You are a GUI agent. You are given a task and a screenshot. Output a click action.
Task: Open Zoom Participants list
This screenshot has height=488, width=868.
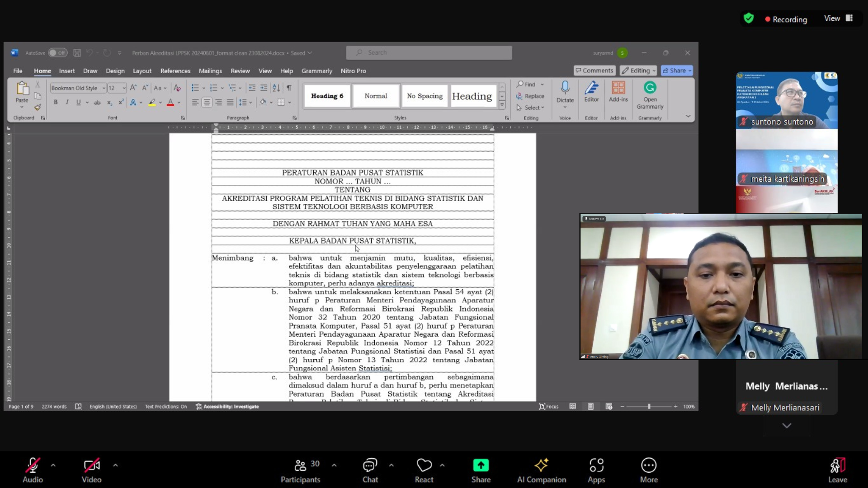pos(300,470)
